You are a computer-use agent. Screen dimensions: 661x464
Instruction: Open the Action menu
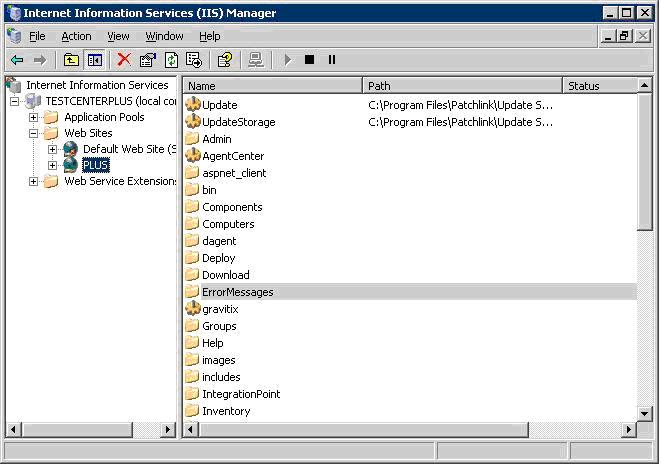[x=76, y=36]
